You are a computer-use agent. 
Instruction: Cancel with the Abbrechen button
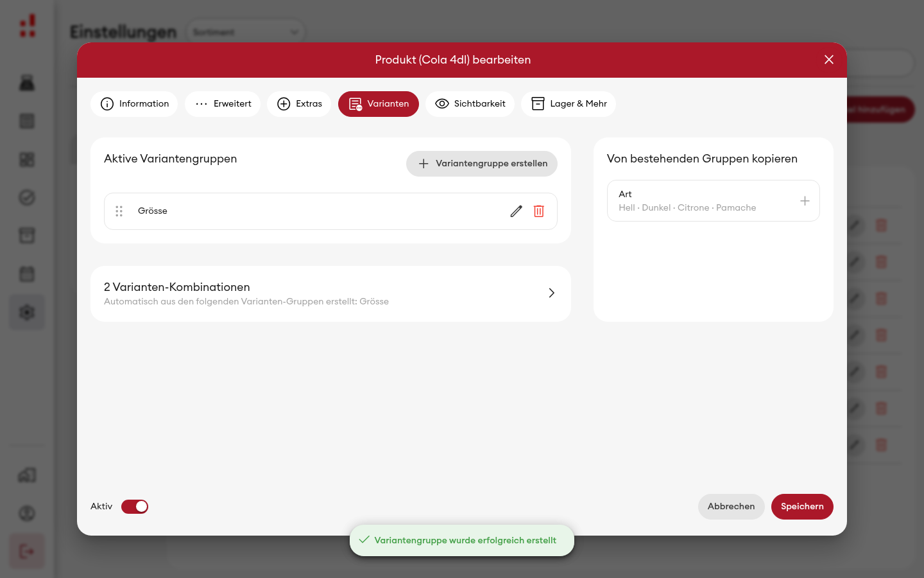[731, 507]
